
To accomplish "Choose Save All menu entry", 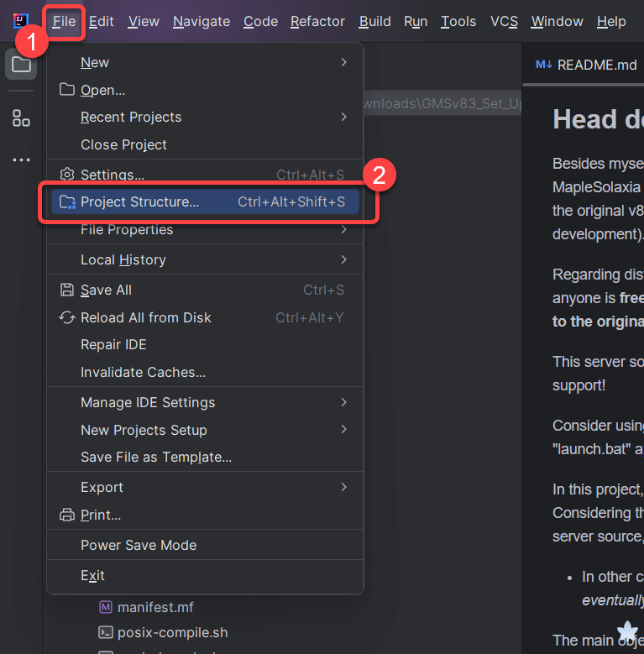I will pos(205,290).
